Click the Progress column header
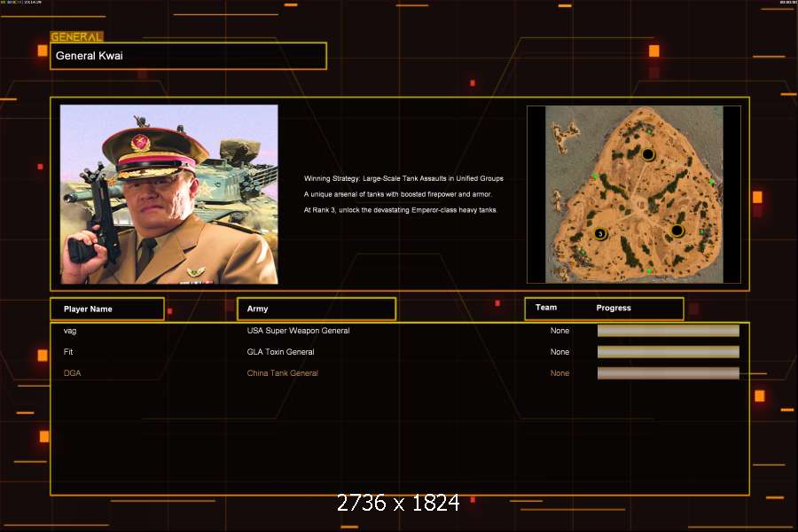798x532 pixels. tap(614, 308)
